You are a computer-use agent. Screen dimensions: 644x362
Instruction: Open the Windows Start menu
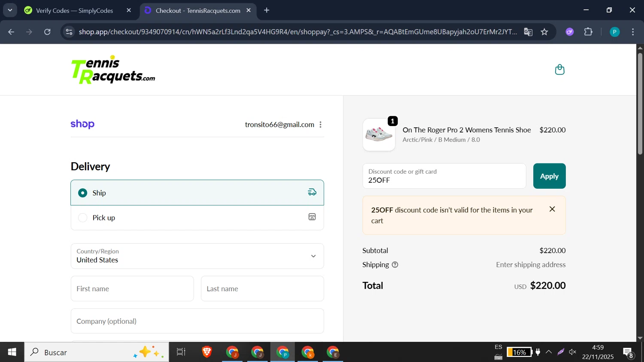pyautogui.click(x=12, y=352)
